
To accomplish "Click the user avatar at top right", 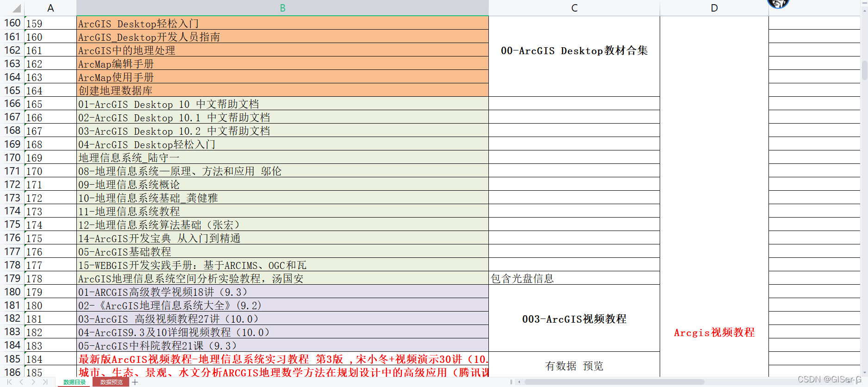I will click(x=778, y=4).
